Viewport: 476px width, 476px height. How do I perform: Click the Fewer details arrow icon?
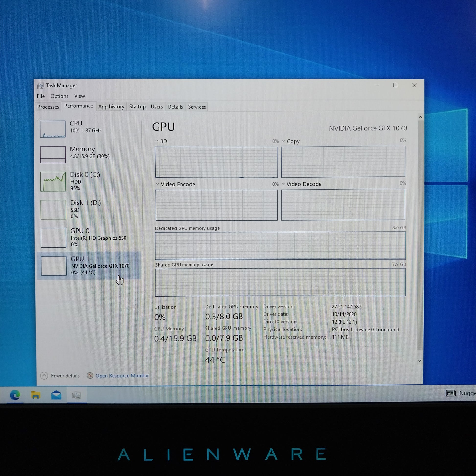pyautogui.click(x=44, y=375)
